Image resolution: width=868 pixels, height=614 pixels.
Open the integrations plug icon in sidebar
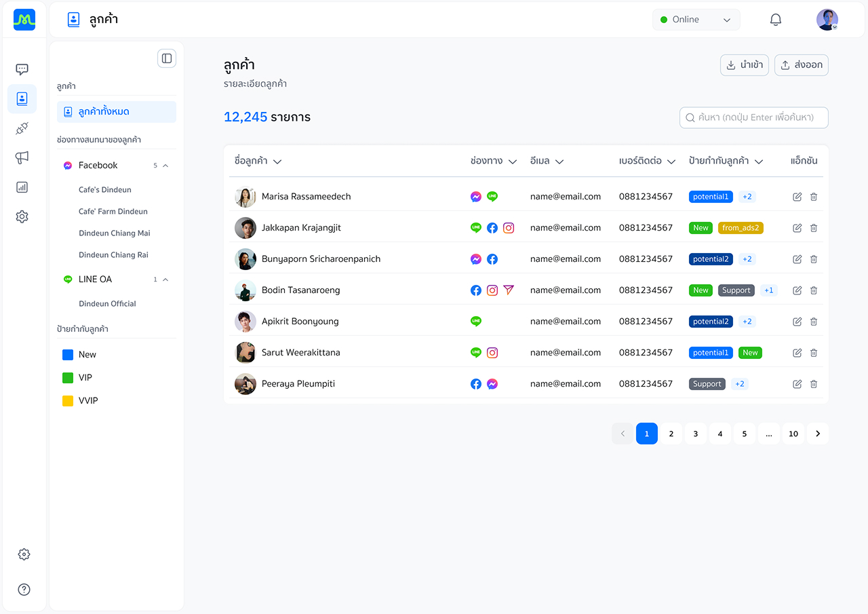click(x=22, y=128)
